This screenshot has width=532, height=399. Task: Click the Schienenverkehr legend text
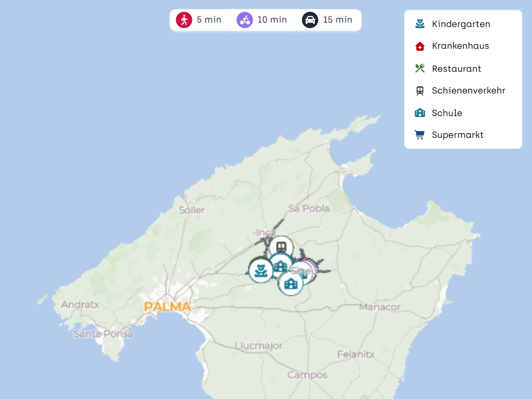coord(468,91)
